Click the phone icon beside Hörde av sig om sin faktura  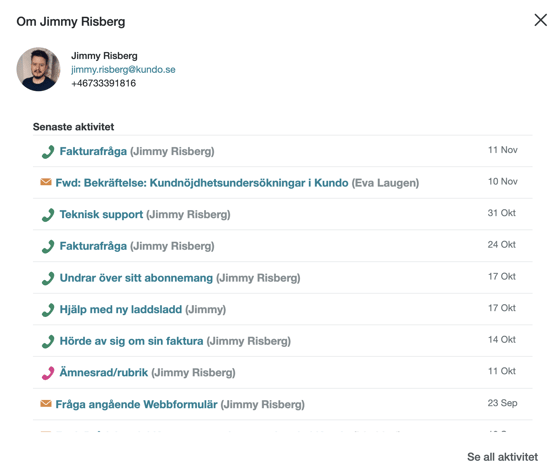pos(48,341)
